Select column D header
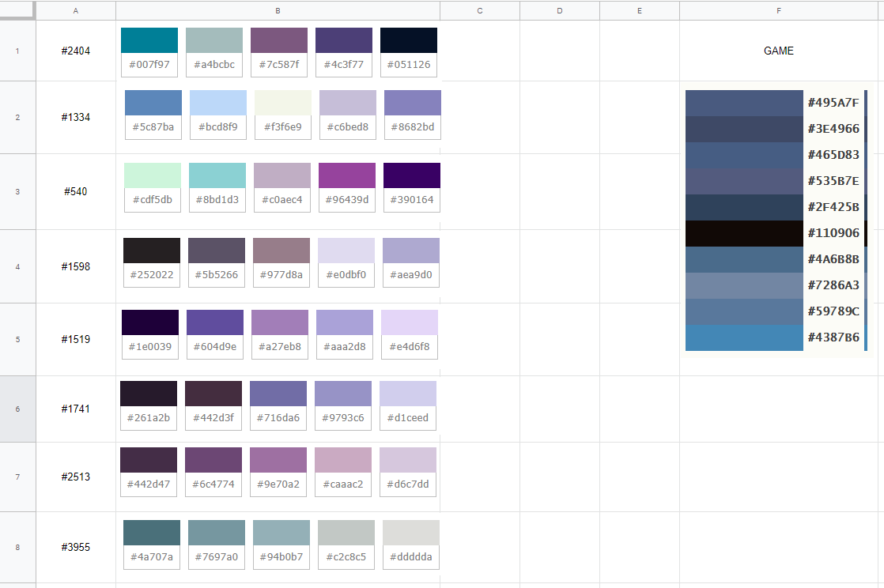The height and width of the screenshot is (588, 884). (560, 10)
